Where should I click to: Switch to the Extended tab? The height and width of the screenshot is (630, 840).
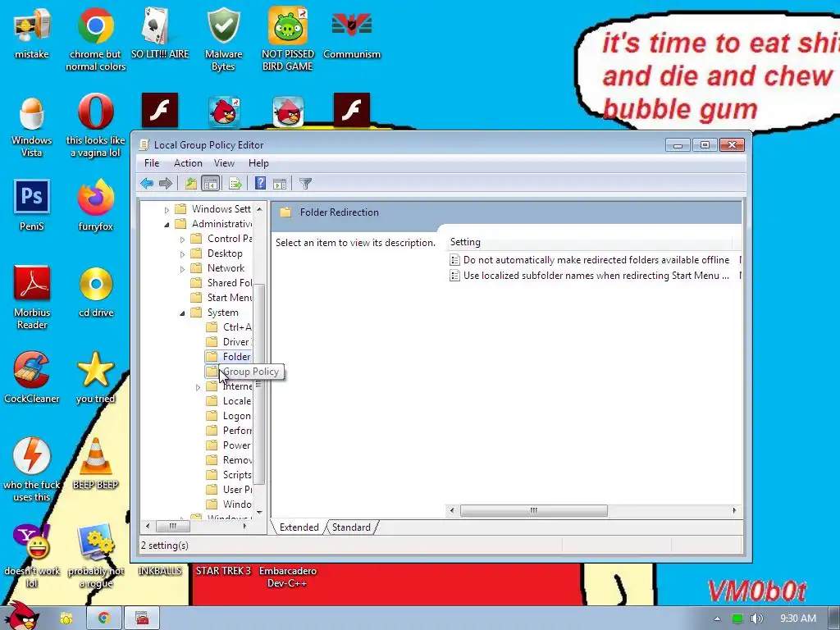pos(299,527)
